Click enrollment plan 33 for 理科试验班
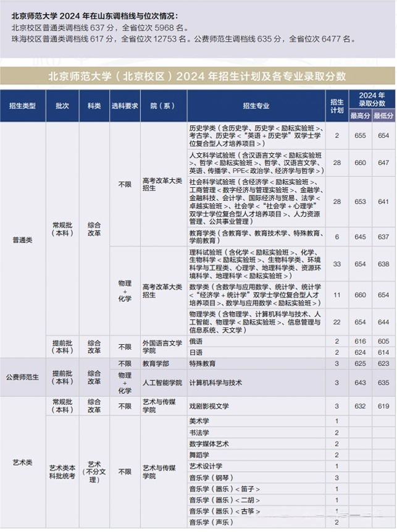397x532 pixels. point(337,264)
